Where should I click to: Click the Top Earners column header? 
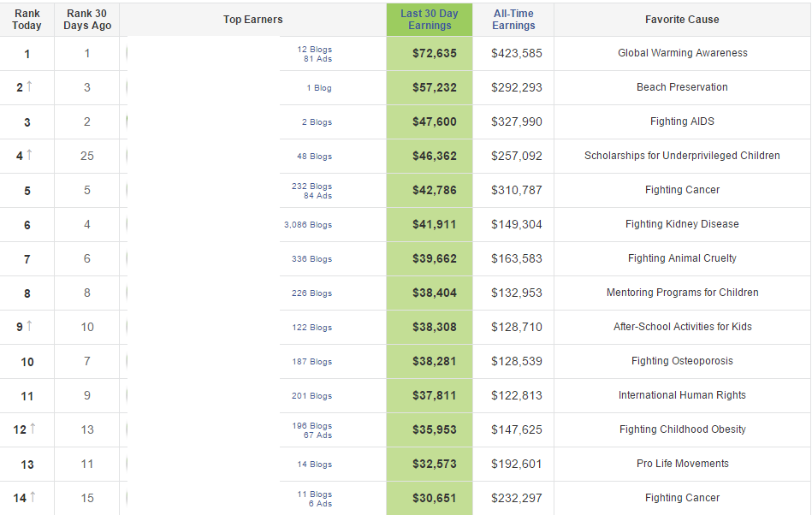(252, 20)
